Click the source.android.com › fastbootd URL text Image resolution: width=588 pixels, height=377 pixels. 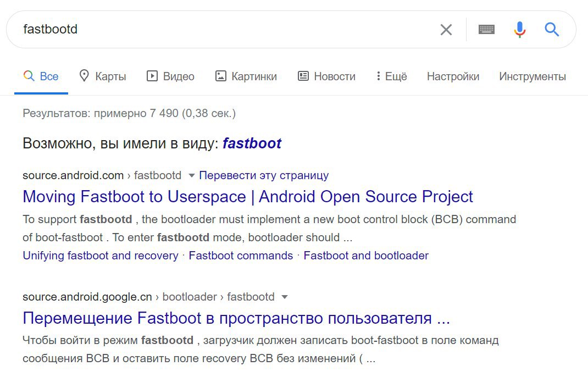(x=102, y=175)
